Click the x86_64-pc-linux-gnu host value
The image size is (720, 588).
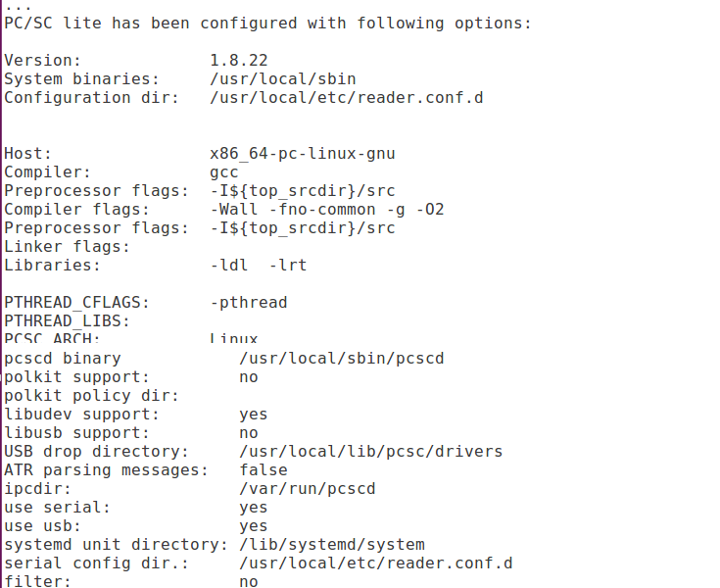pyautogui.click(x=302, y=154)
